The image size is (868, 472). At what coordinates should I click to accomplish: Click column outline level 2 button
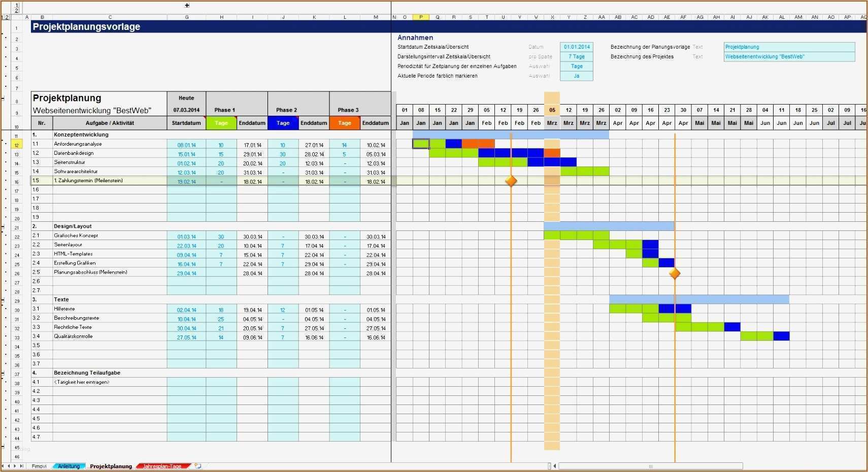tap(16, 11)
